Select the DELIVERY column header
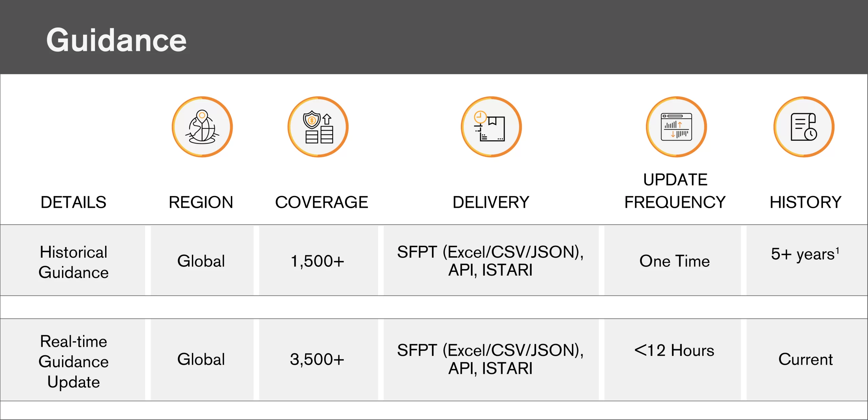This screenshot has width=868, height=420. (x=491, y=202)
